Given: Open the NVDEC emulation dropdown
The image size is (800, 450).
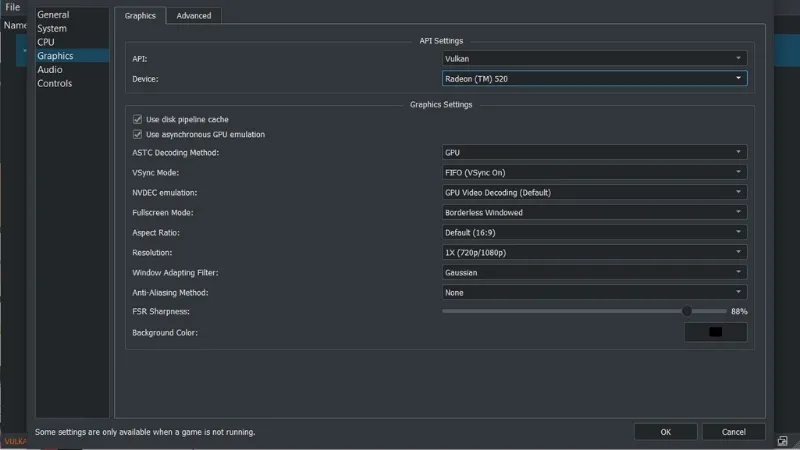Looking at the screenshot, I should 594,192.
